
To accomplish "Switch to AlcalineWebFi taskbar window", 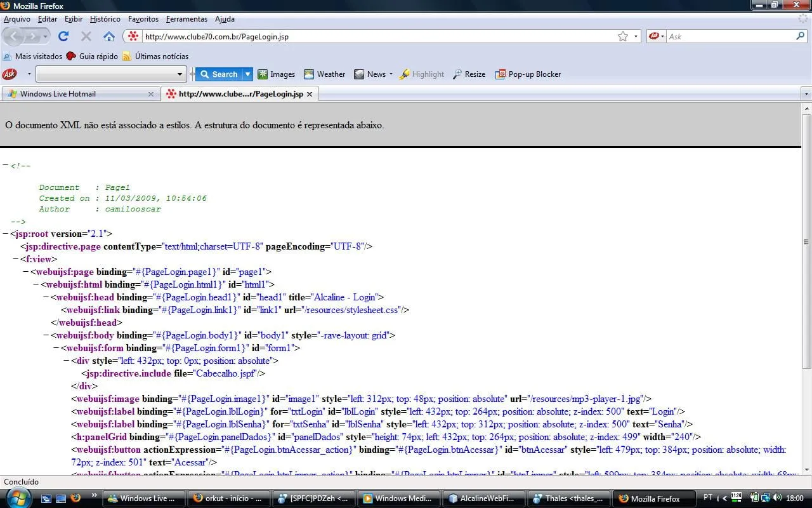I will (485, 498).
